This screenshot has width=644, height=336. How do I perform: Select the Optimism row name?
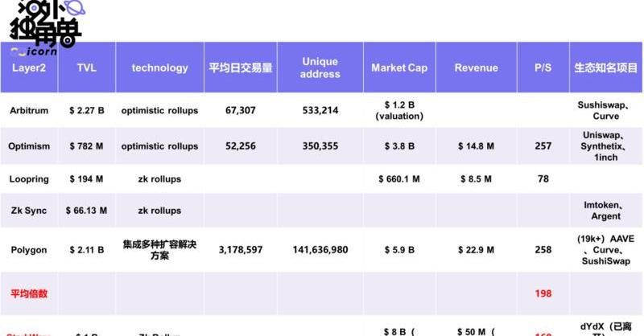pyautogui.click(x=29, y=146)
